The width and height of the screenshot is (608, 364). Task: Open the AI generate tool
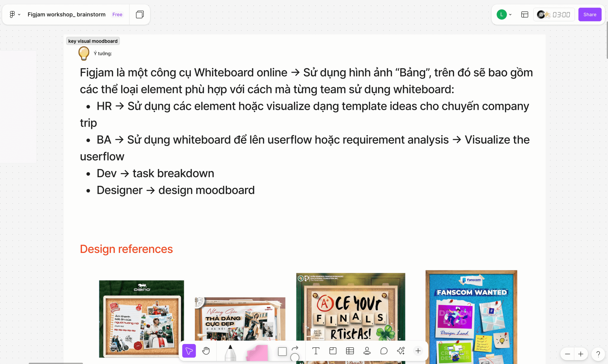(x=401, y=351)
